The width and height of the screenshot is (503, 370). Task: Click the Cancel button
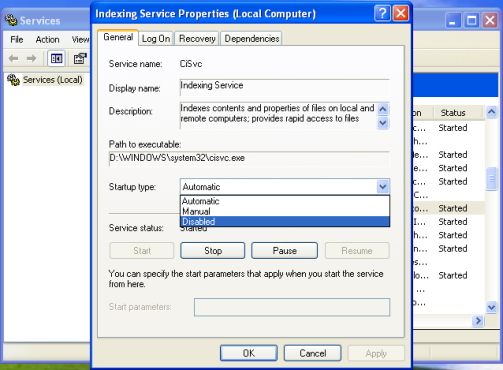[x=313, y=353]
